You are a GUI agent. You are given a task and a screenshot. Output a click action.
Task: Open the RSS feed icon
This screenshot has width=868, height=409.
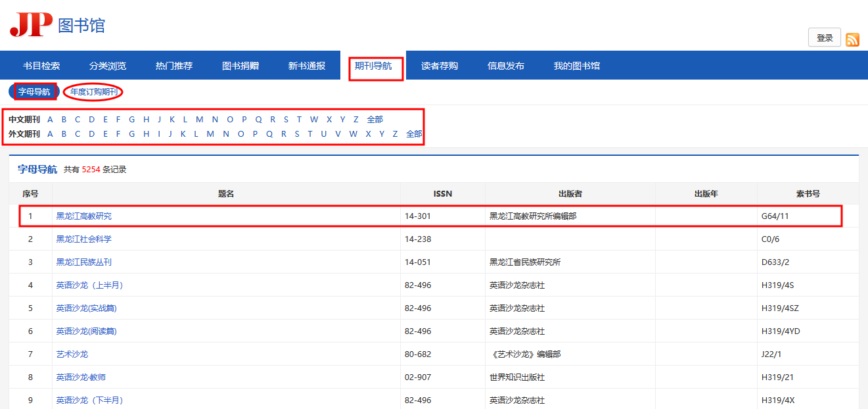pos(852,39)
